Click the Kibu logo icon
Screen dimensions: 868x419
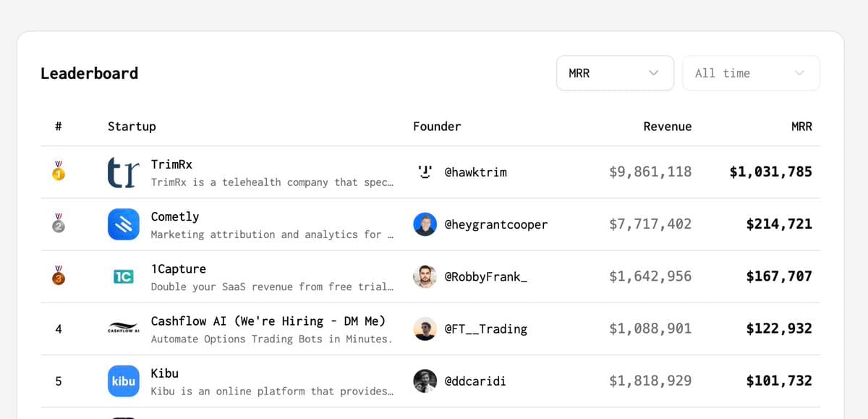coord(123,381)
